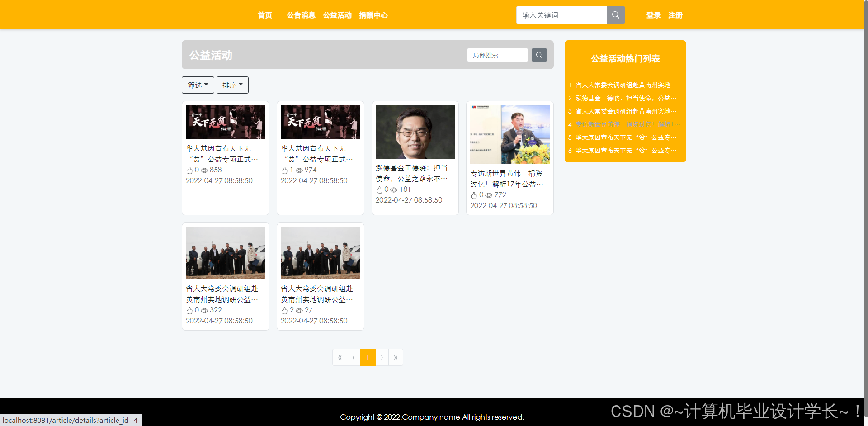868x426 pixels.
Task: Focus the 输入关键词 search field
Action: [561, 15]
